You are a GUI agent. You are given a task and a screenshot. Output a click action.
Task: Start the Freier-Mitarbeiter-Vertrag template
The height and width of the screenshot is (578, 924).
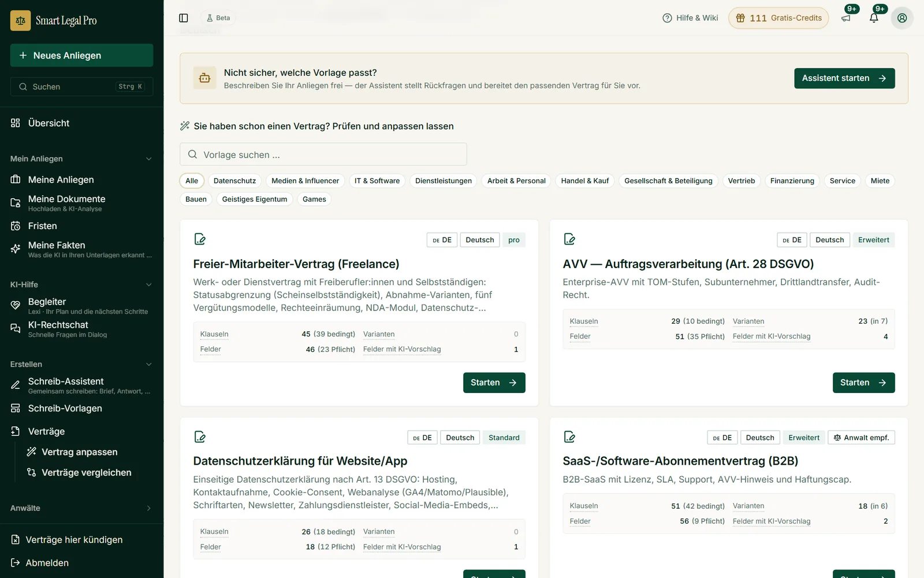coord(494,383)
